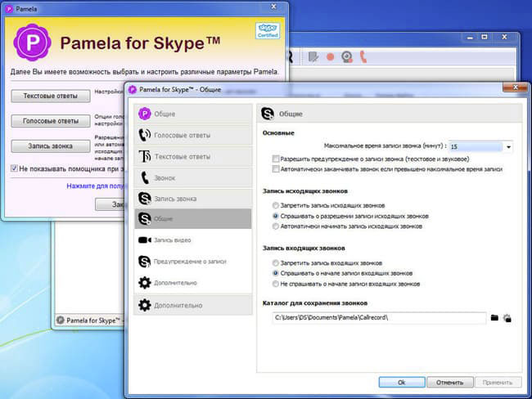532x399 pixels.
Task: Click the Skype Certified badge
Action: pyautogui.click(x=268, y=30)
